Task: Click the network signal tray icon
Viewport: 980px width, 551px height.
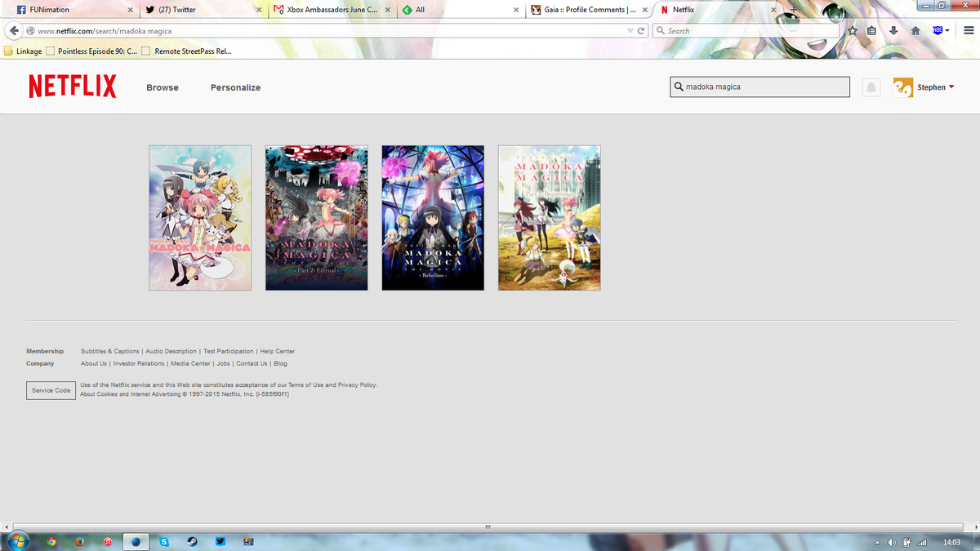Action: 922,542
